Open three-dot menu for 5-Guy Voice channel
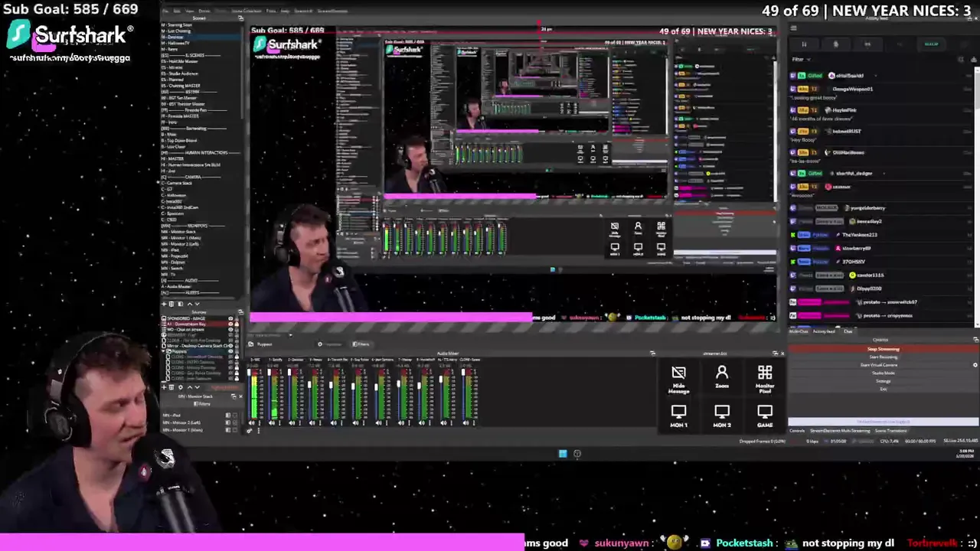 coord(363,423)
